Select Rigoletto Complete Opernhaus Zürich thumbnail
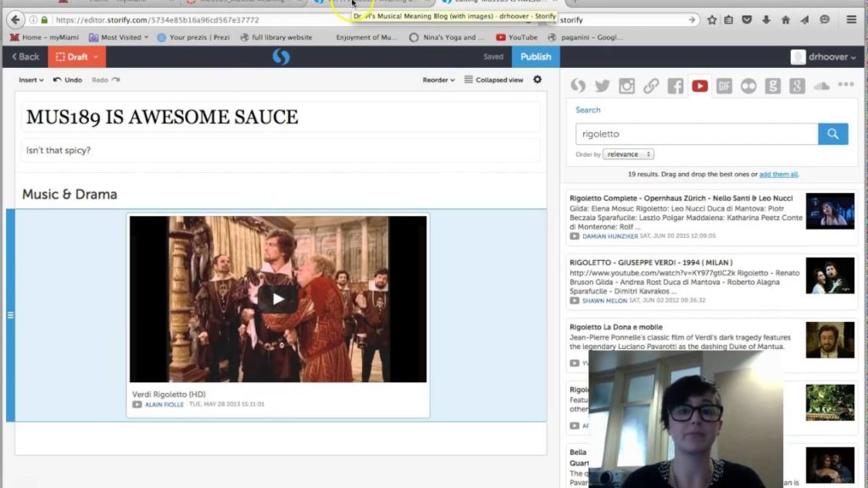The image size is (868, 488). 830,211
